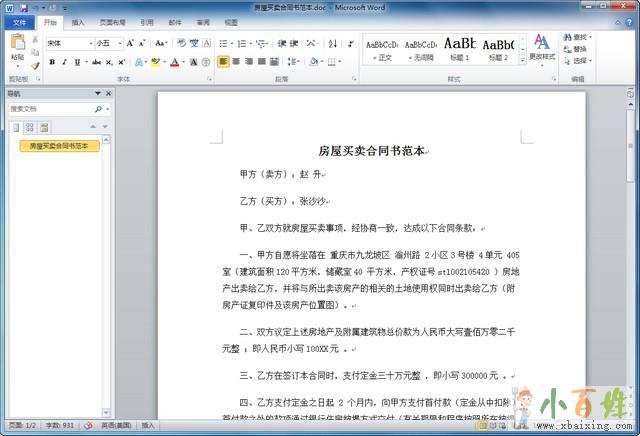Expand the search options arrow in navigation pane
640x436 pixels.
[x=108, y=108]
